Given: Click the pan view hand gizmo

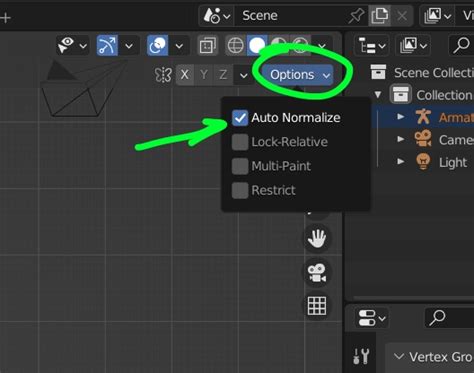Looking at the screenshot, I should [317, 238].
